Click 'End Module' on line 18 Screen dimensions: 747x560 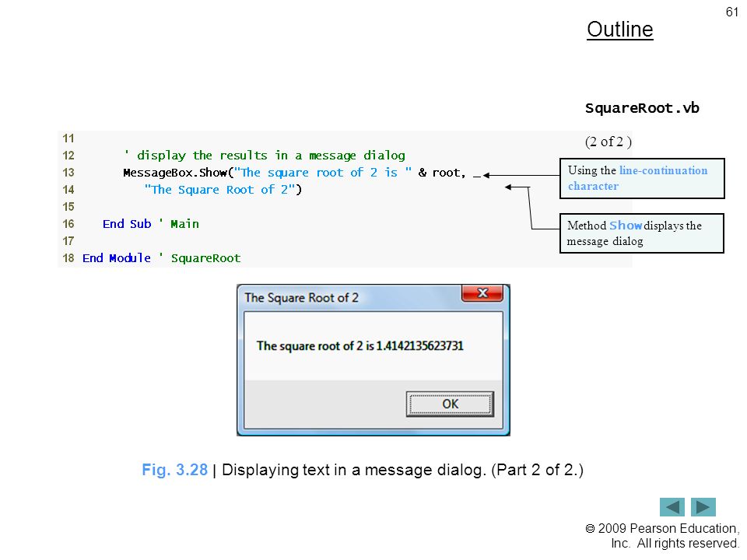click(116, 258)
